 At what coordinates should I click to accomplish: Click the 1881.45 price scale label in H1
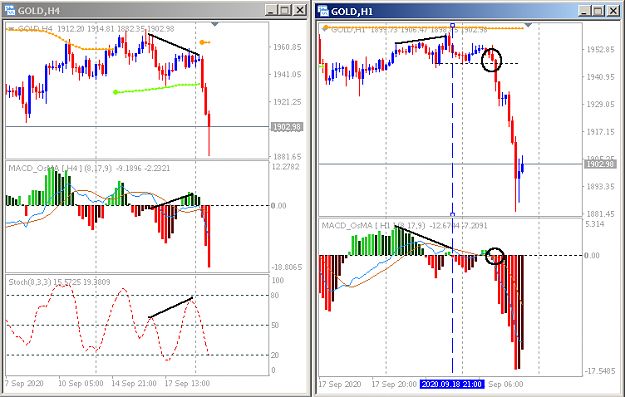[x=600, y=214]
